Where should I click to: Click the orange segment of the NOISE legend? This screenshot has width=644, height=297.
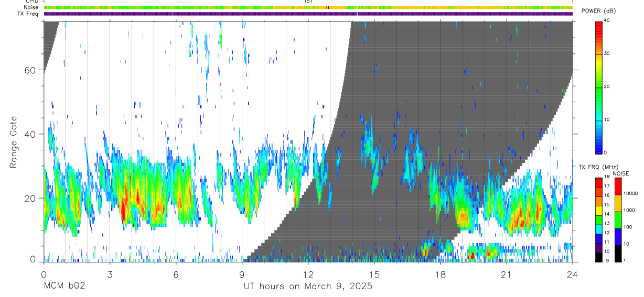[x=618, y=203]
